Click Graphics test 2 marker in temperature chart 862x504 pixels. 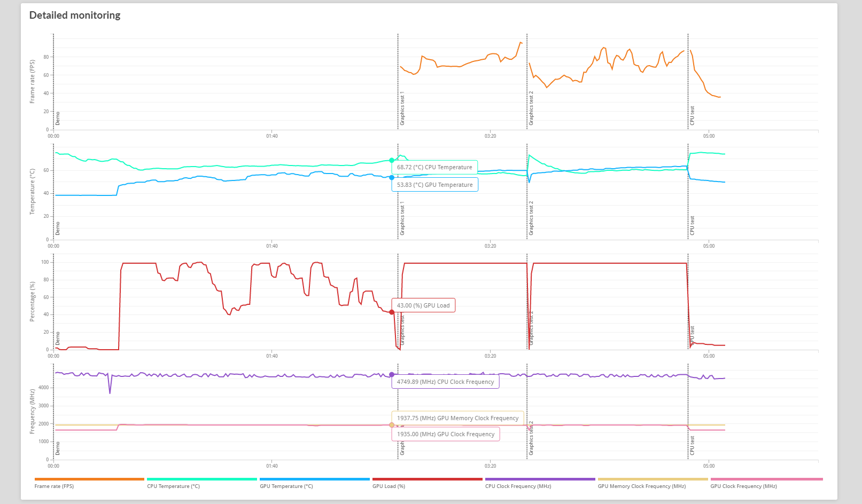[531, 218]
